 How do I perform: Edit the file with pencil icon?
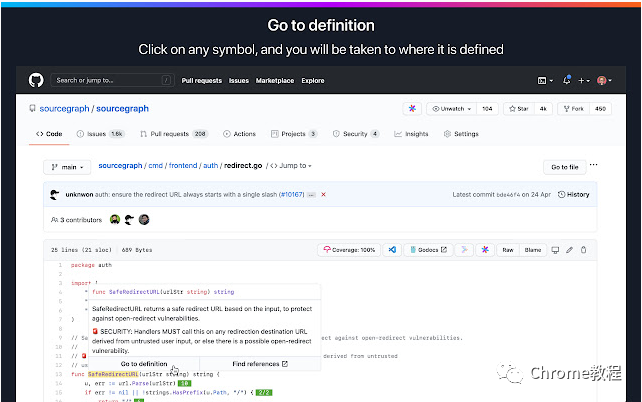569,250
